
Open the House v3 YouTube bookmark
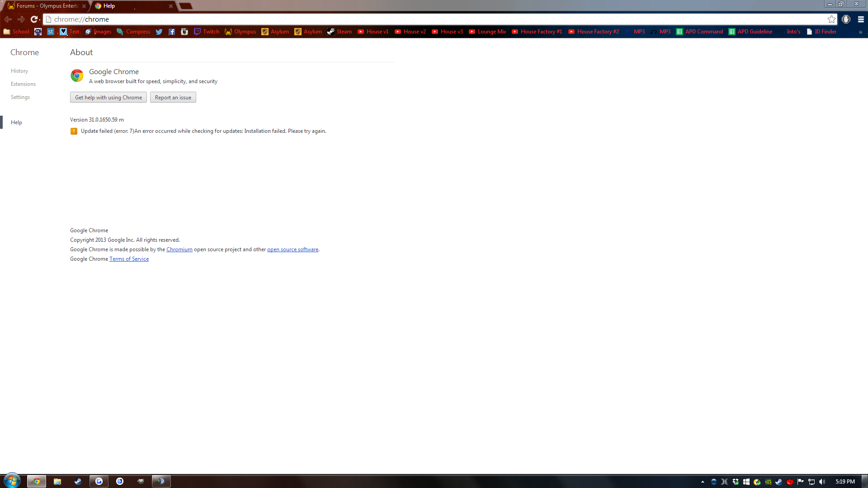point(447,32)
